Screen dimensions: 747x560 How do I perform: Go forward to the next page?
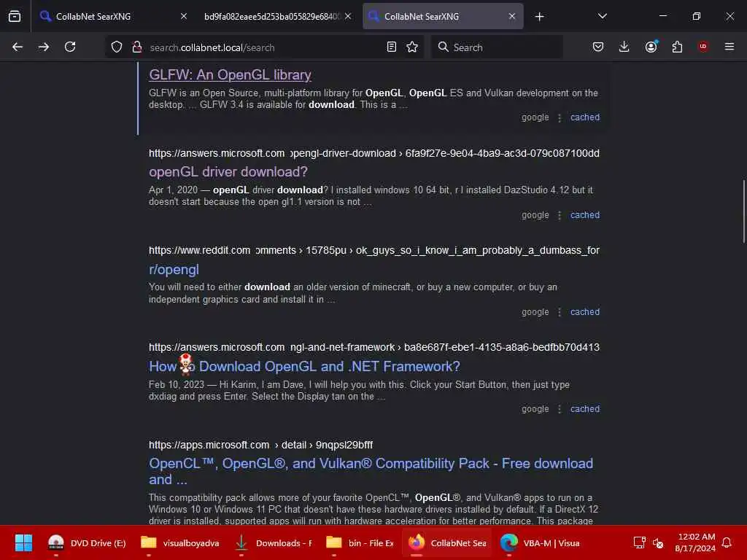tap(43, 47)
